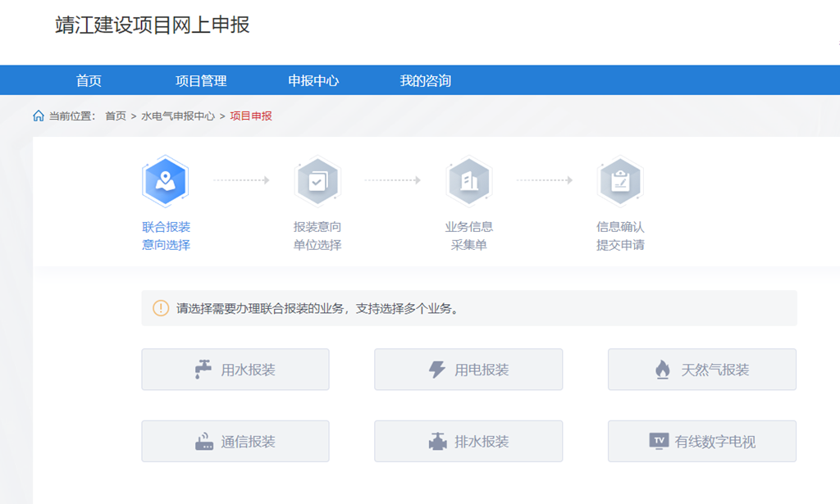Click the orange exclamation notice icon
This screenshot has height=504, width=840.
[x=161, y=309]
